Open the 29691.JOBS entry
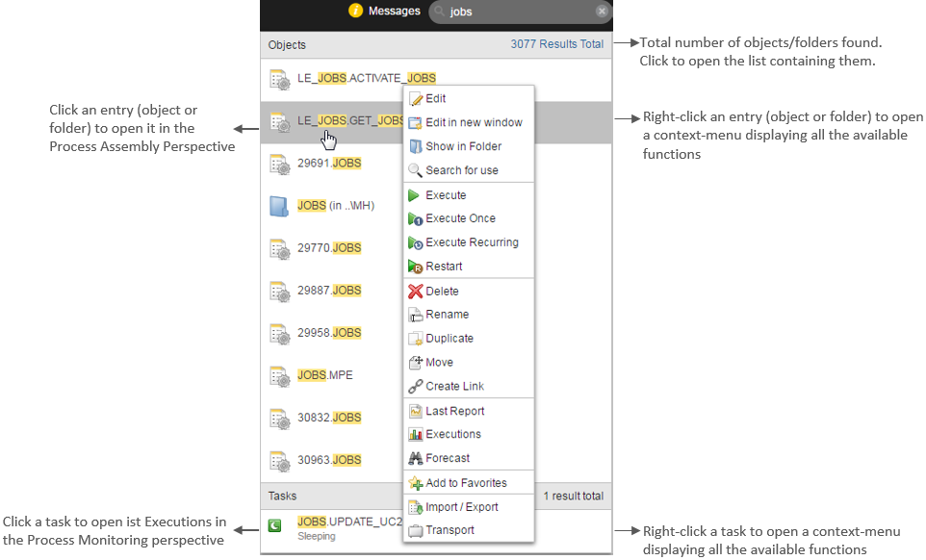 [329, 163]
